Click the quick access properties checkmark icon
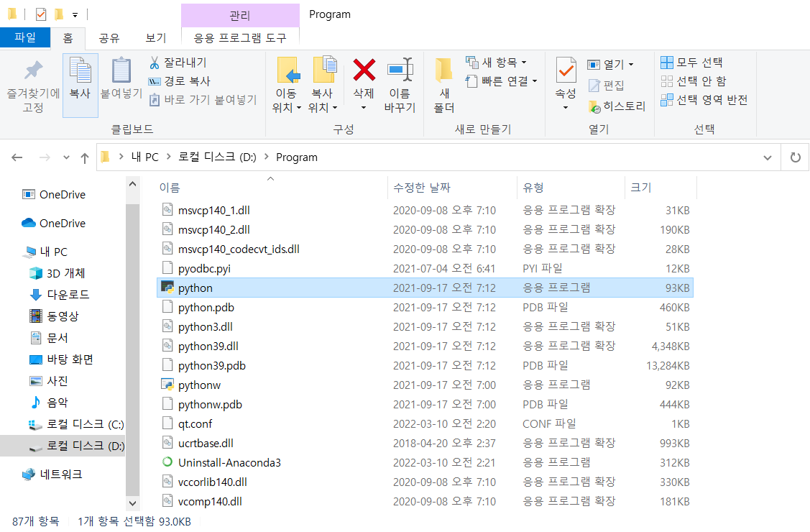 coord(41,14)
